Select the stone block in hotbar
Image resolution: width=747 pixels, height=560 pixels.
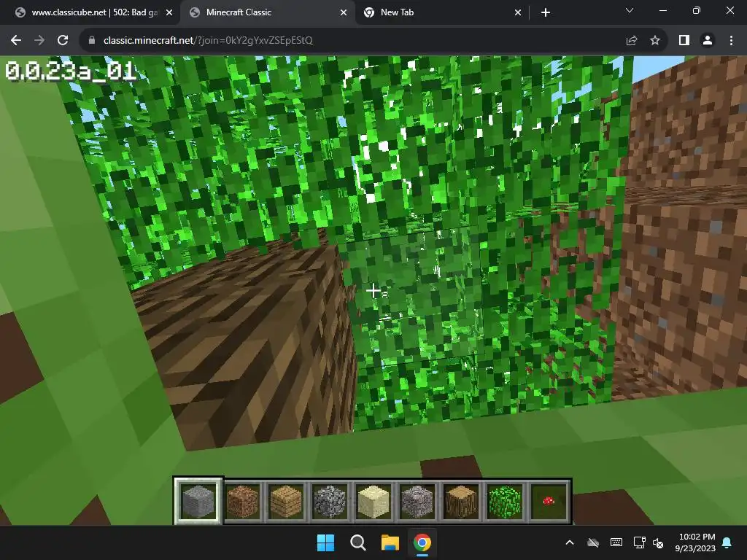[x=198, y=502]
